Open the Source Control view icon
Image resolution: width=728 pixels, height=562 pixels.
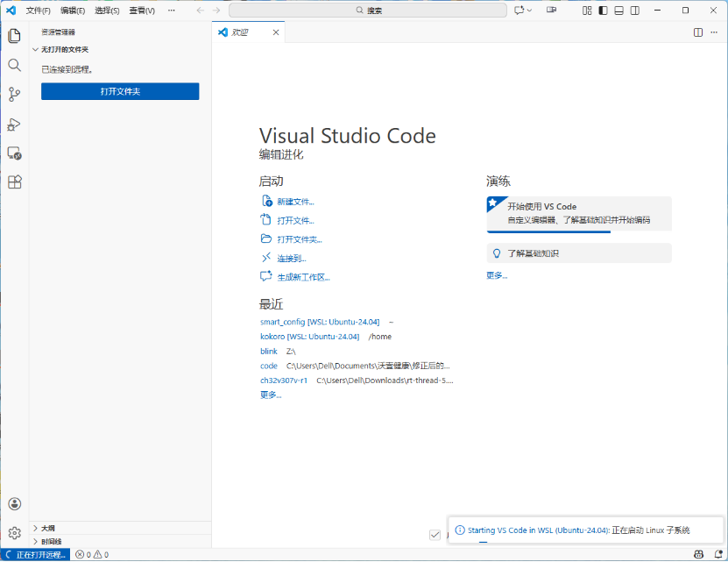click(x=14, y=94)
